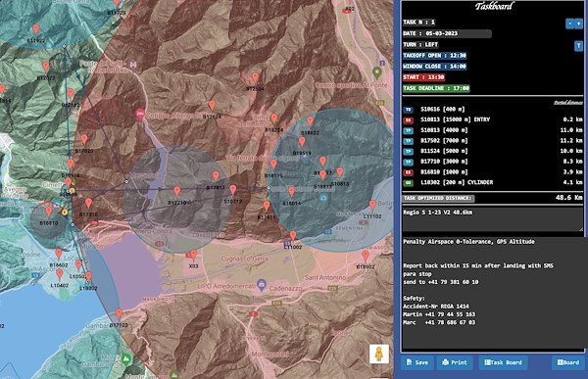Click the red waypoint pin B16810
This screenshot has width=588, height=379.
[49, 212]
